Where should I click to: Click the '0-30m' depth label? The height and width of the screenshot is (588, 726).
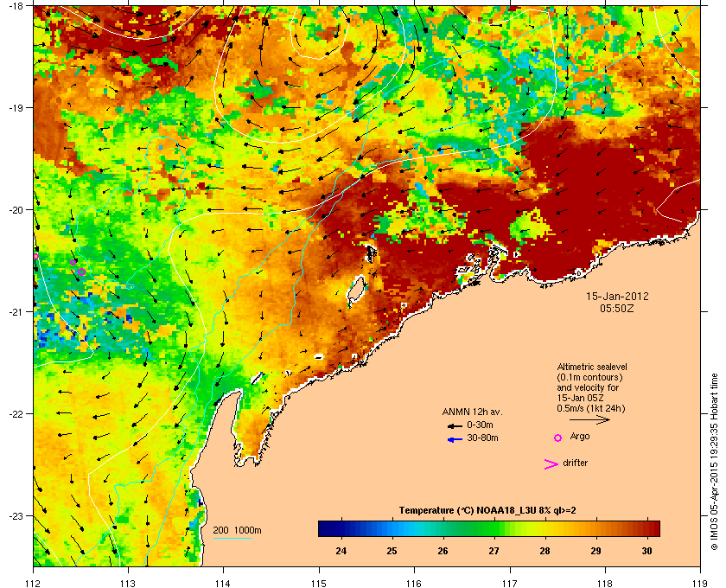pos(480,425)
